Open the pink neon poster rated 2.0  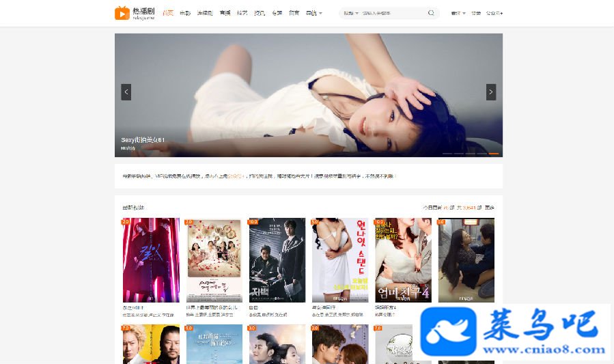point(151,260)
